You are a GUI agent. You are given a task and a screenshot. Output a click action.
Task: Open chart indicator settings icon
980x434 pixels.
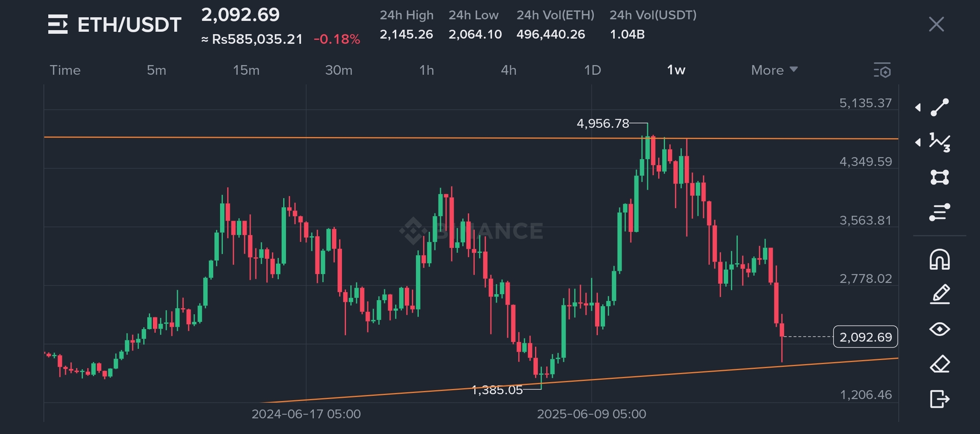pyautogui.click(x=882, y=70)
